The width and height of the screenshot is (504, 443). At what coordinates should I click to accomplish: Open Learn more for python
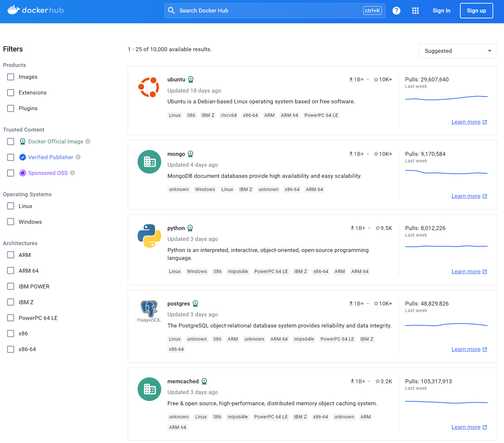tap(466, 271)
